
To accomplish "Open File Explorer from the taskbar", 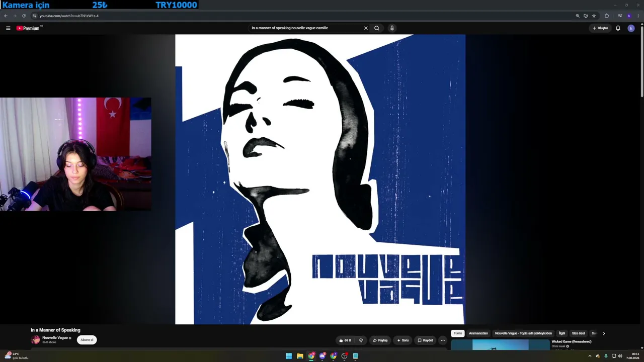I will click(300, 356).
